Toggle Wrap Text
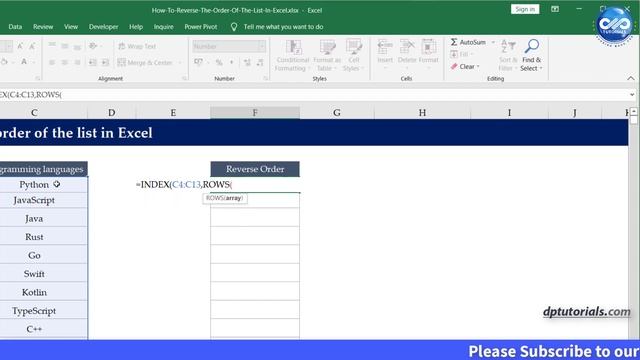This screenshot has width=640, height=360. (137, 46)
